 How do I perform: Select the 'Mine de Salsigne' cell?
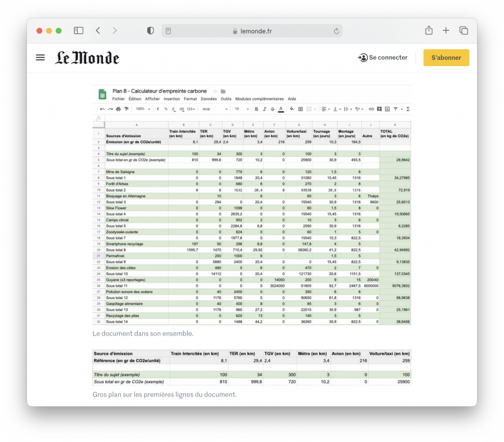pos(136,172)
